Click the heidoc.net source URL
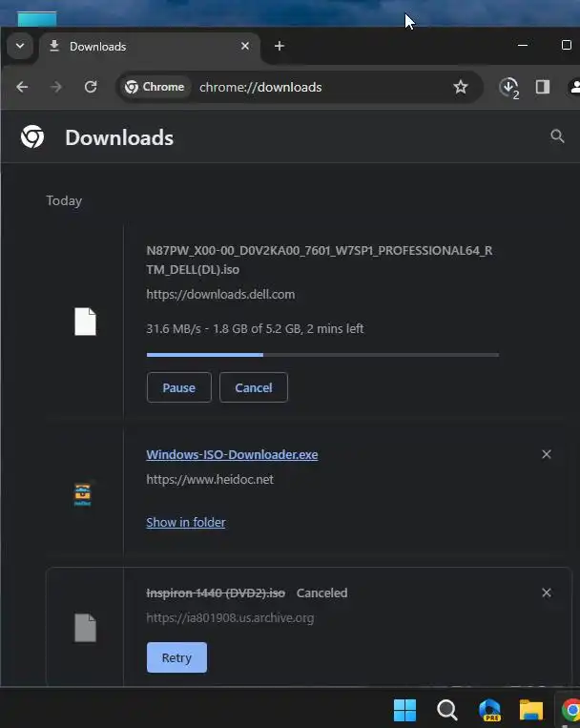This screenshot has height=728, width=580. click(210, 480)
